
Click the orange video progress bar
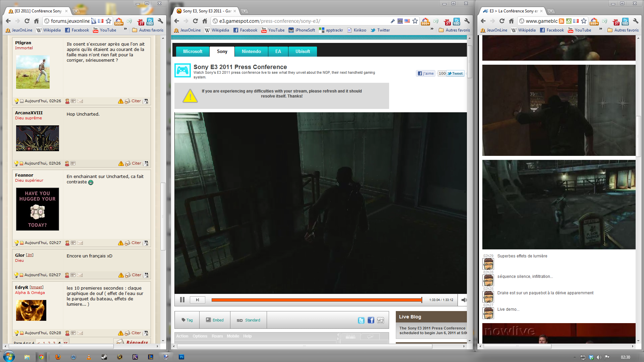pyautogui.click(x=317, y=300)
